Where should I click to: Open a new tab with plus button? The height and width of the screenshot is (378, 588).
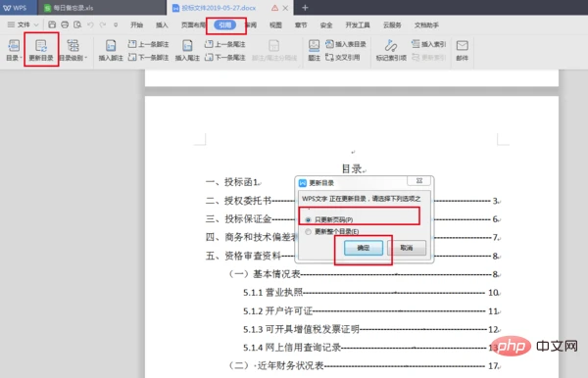(x=305, y=8)
